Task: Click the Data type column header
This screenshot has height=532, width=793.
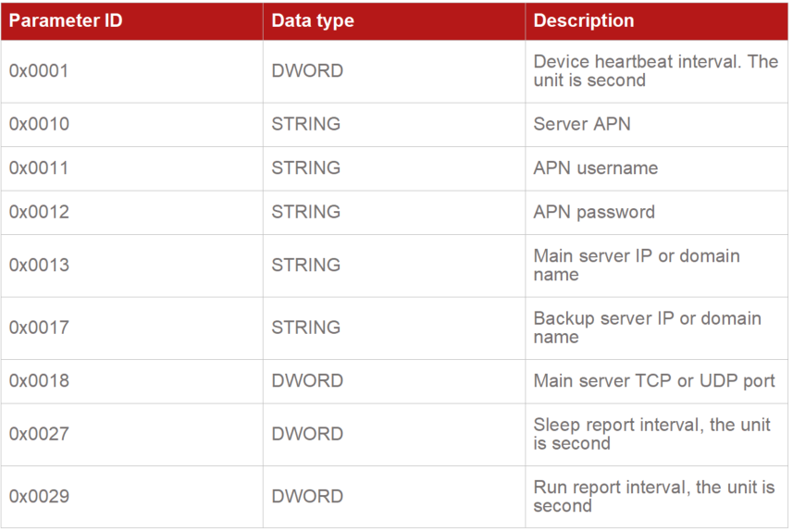Action: coord(313,20)
